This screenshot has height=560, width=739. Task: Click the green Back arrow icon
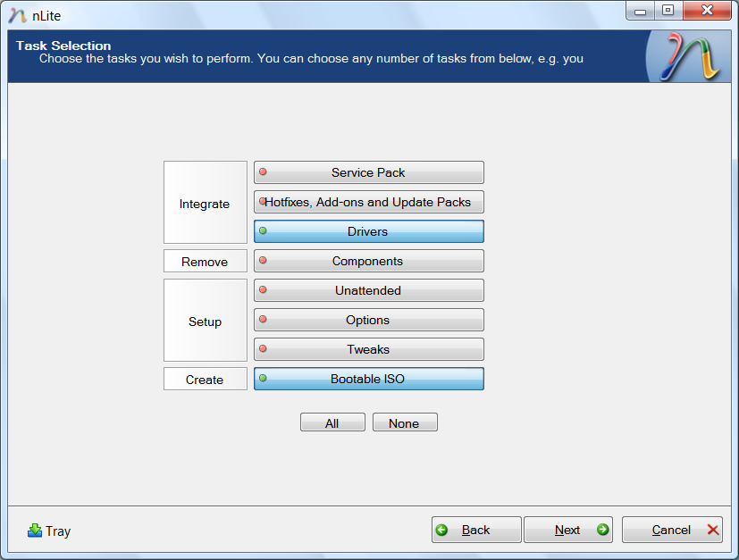pyautogui.click(x=441, y=530)
